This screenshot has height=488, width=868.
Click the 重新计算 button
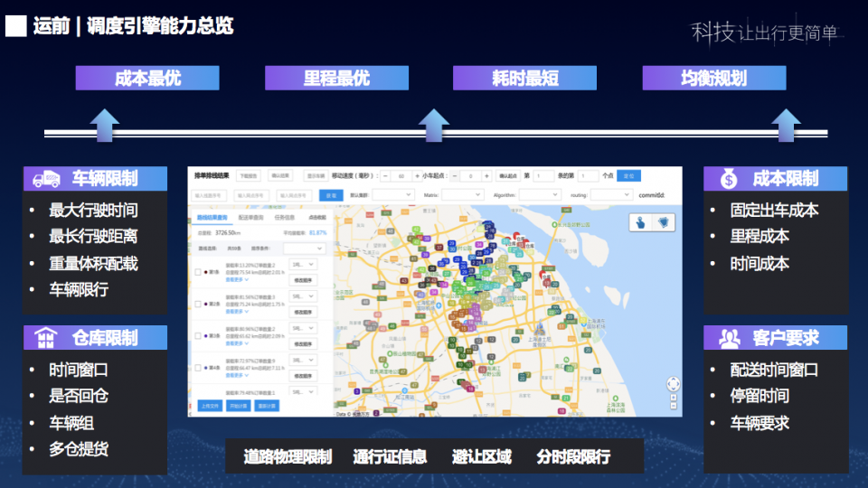point(267,406)
